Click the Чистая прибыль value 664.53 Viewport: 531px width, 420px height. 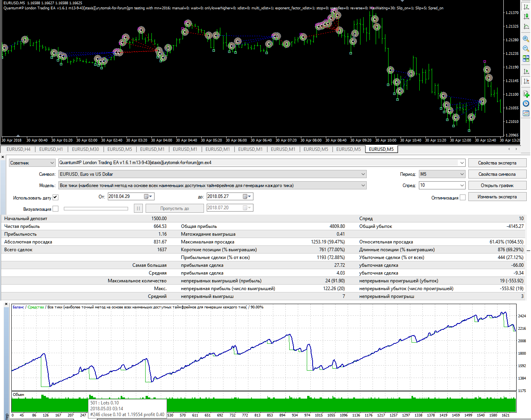coord(160,226)
